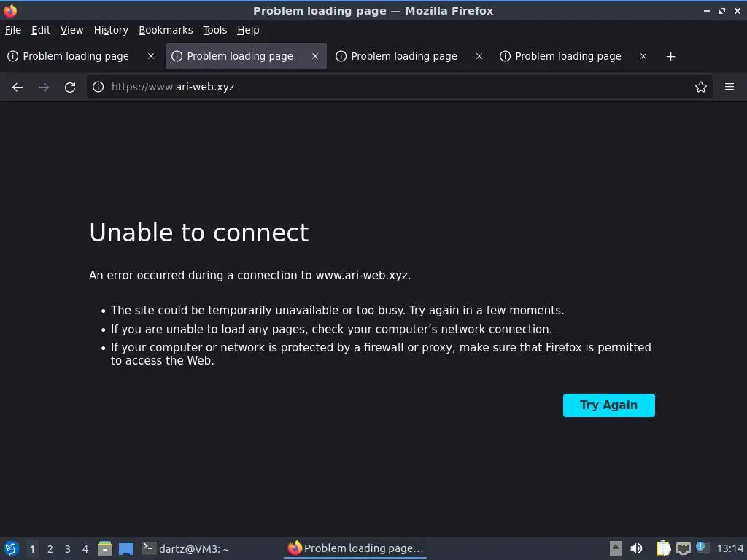Click the Firefox logo in title bar
This screenshot has height=560, width=747.
(10, 10)
